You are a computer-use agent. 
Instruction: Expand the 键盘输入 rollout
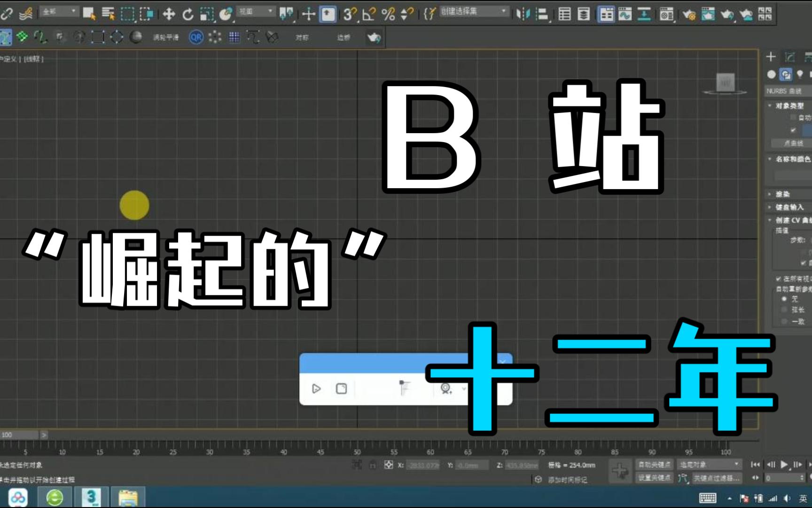coord(789,207)
